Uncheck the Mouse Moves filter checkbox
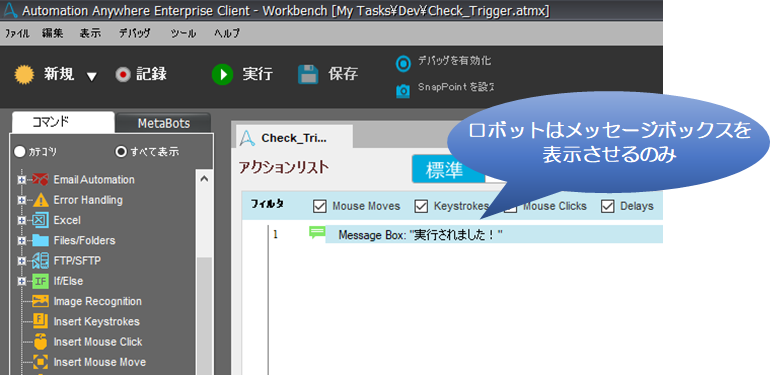Viewport: 771px width, 375px height. [x=320, y=206]
